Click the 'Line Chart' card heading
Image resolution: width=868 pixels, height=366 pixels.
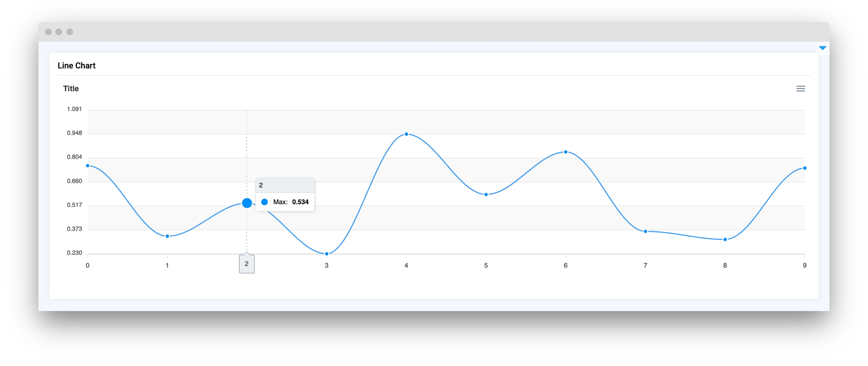(76, 66)
